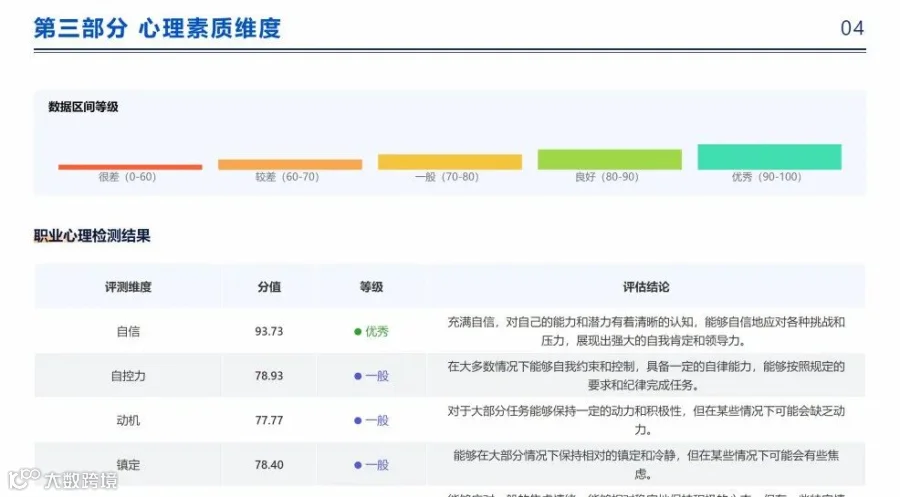The height and width of the screenshot is (497, 900).
Task: Click the score 77.77
Action: point(269,420)
